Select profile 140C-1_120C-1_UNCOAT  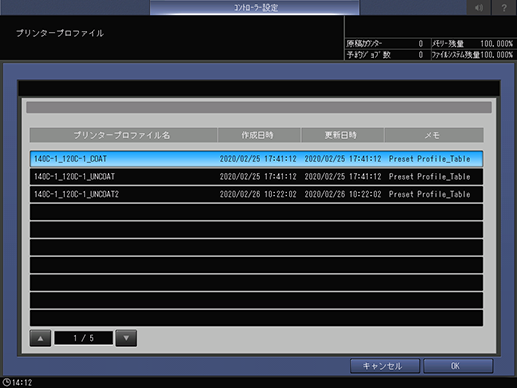(256, 176)
